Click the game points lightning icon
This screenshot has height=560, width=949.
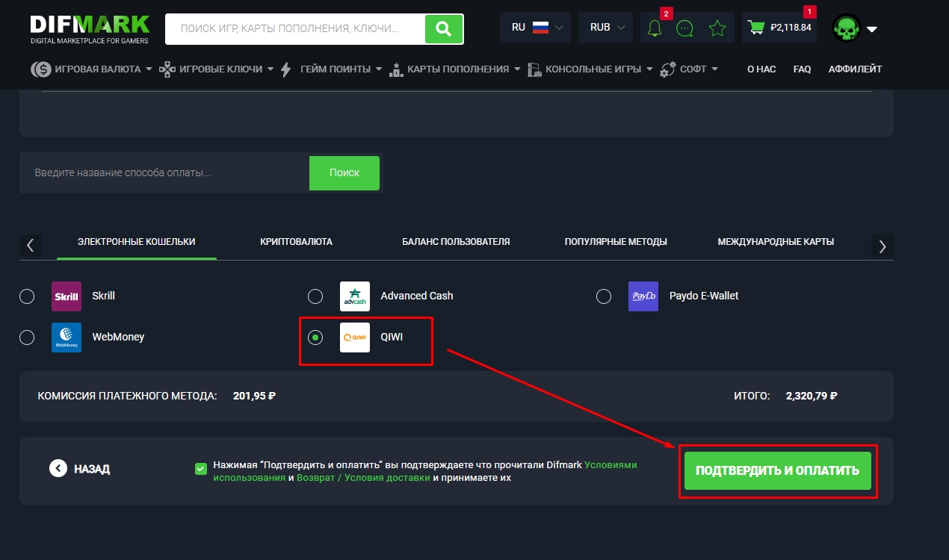click(x=285, y=69)
